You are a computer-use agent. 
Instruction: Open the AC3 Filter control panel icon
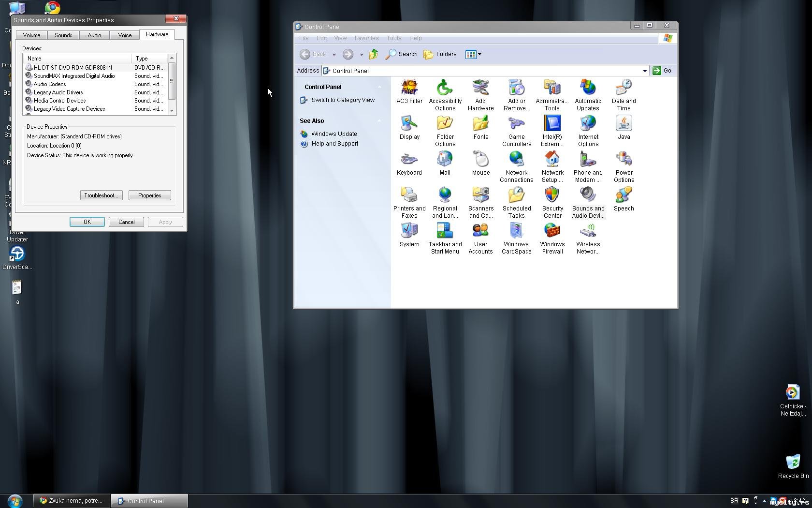coord(409,89)
